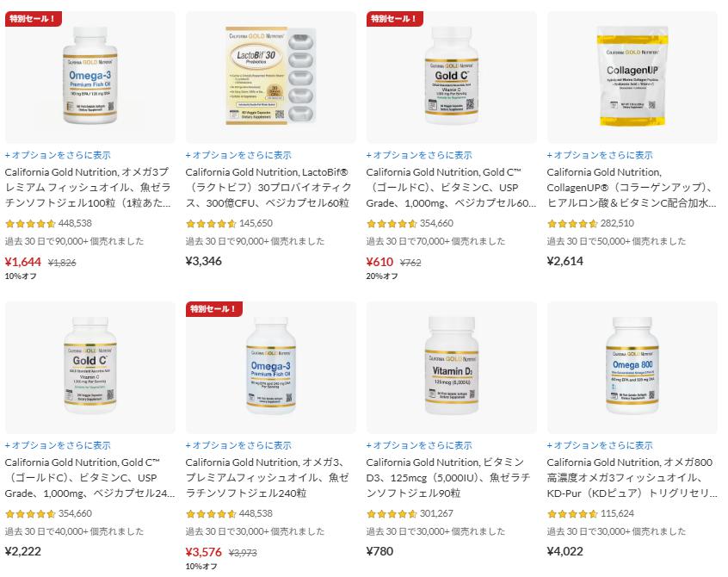Expand more options under Vitamin D3
Viewport: 728px width, 577px height.
point(419,445)
